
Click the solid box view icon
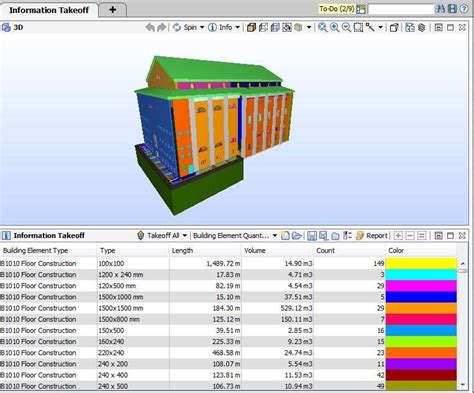(x=251, y=27)
